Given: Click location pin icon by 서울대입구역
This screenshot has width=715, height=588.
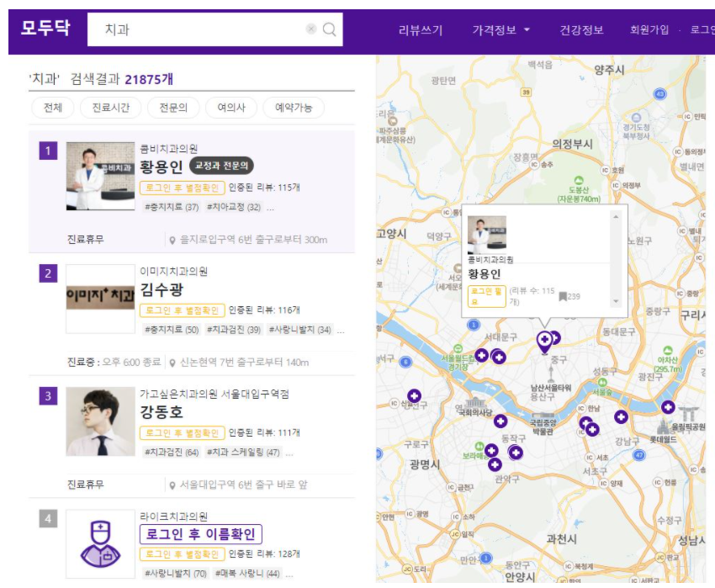Looking at the screenshot, I should 172,486.
